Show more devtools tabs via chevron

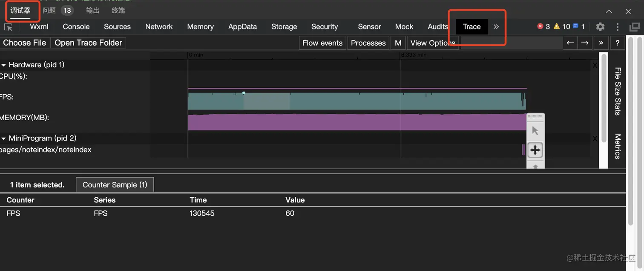(x=496, y=26)
